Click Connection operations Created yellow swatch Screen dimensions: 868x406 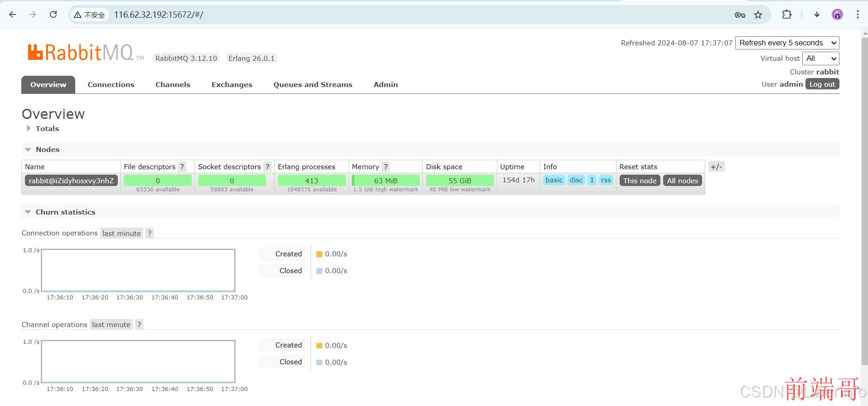pos(319,254)
